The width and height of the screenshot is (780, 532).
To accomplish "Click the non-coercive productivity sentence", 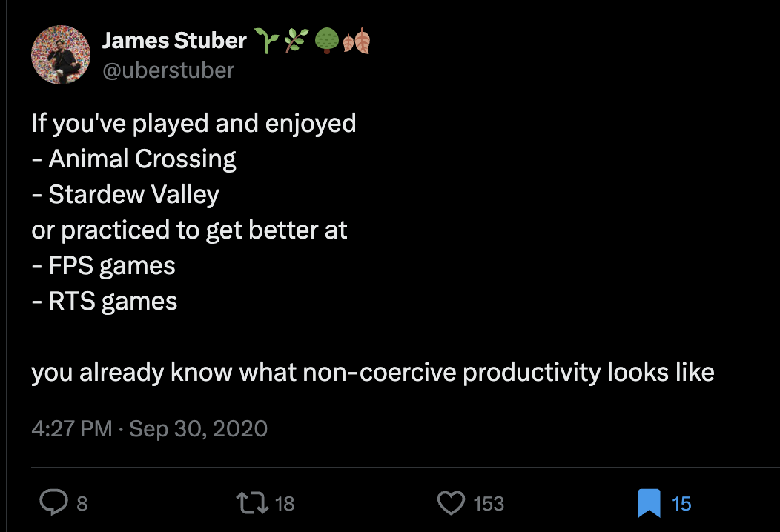I will (x=372, y=372).
